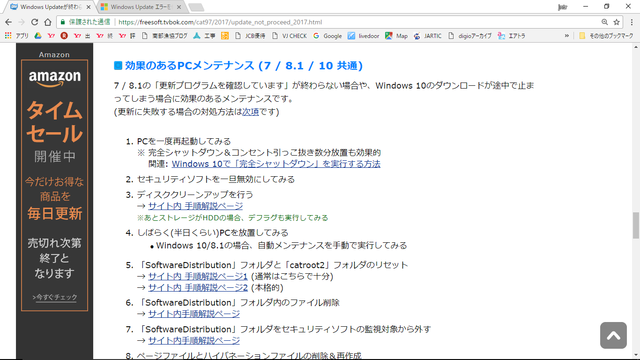640x360 pixels.
Task: Open the orange RSS-style bookmark icon
Action: click(x=225, y=36)
